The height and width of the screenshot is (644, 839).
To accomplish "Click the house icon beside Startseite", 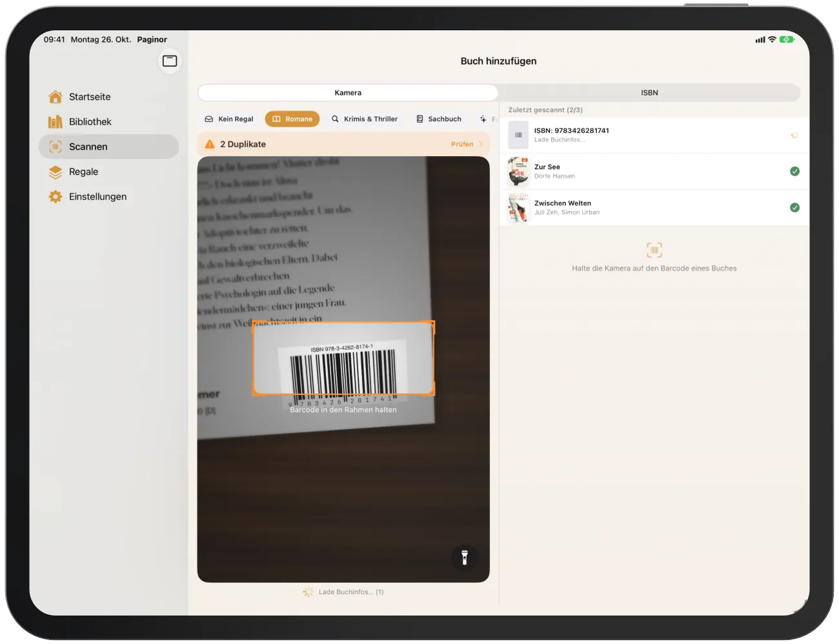I will click(x=56, y=97).
